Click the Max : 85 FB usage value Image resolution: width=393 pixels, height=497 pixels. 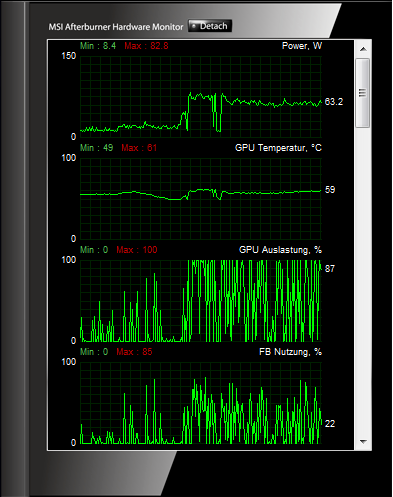tap(134, 352)
